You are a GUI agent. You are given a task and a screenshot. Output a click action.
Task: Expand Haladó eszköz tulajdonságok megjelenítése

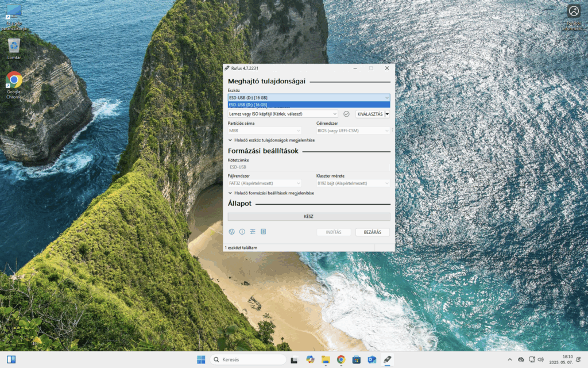coord(272,140)
